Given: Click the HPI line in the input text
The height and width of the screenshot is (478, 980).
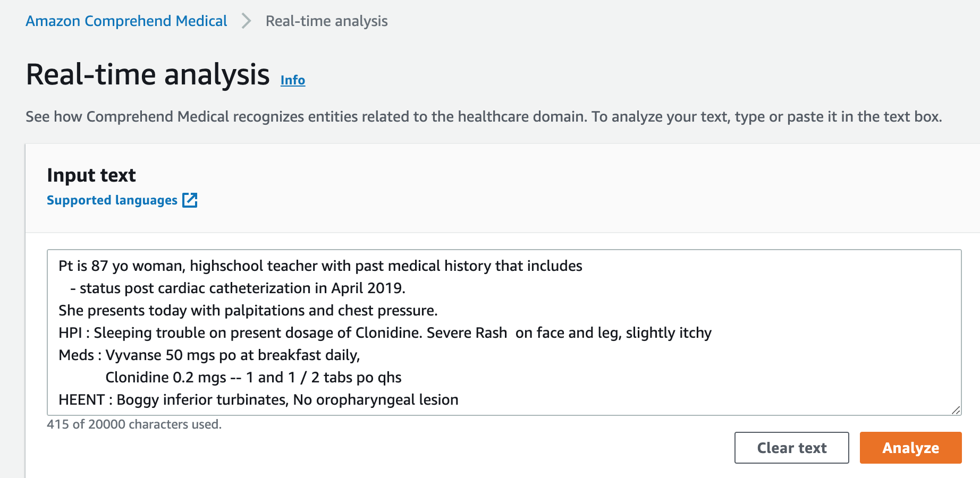Looking at the screenshot, I should 386,332.
